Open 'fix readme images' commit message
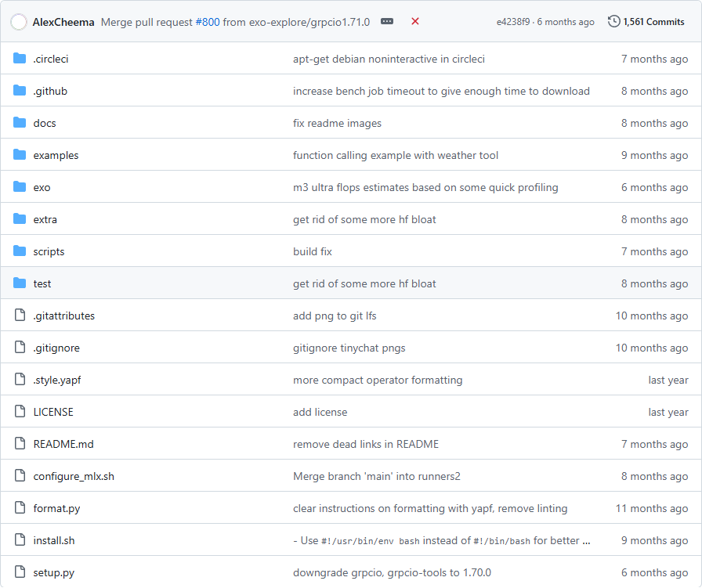 (337, 123)
